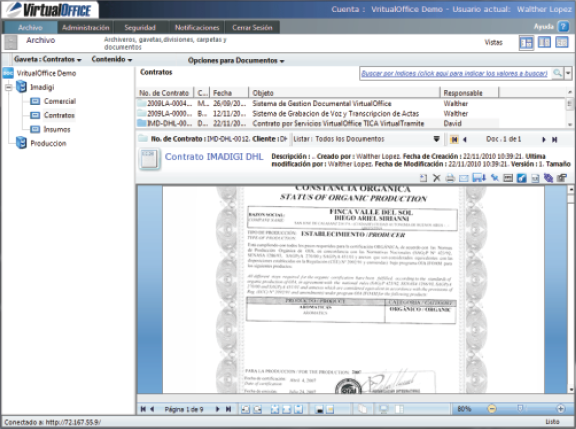This screenshot has width=576, height=429.
Task: Expand Opciones para Documentos menu
Action: coord(236,60)
